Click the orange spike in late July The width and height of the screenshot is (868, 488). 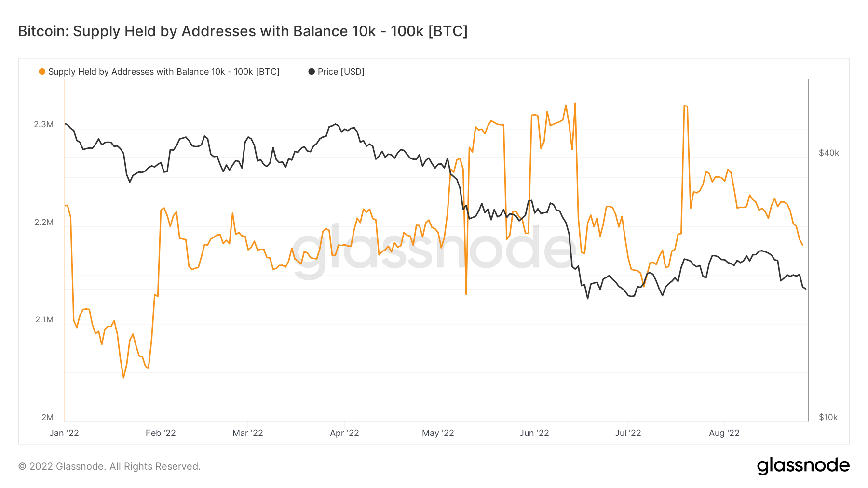point(685,107)
